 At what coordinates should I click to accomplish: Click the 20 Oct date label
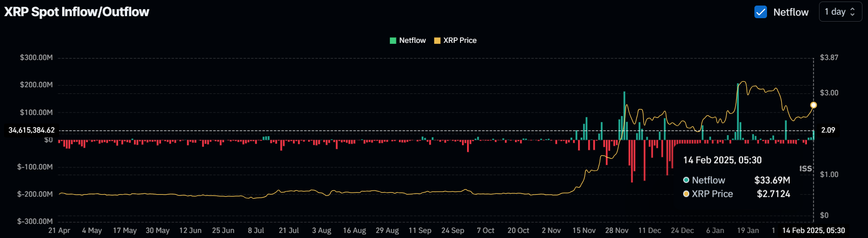pyautogui.click(x=519, y=230)
